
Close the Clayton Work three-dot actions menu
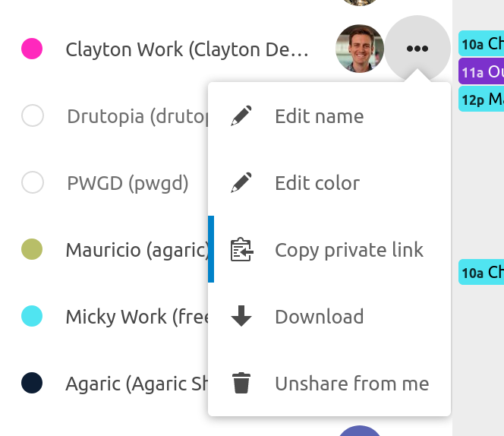point(417,49)
